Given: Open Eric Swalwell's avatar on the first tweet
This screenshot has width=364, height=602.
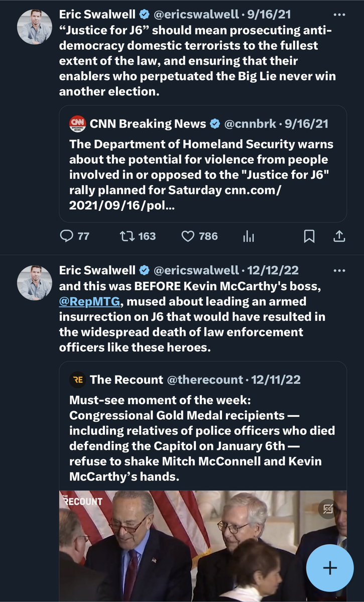Looking at the screenshot, I should 35,26.
